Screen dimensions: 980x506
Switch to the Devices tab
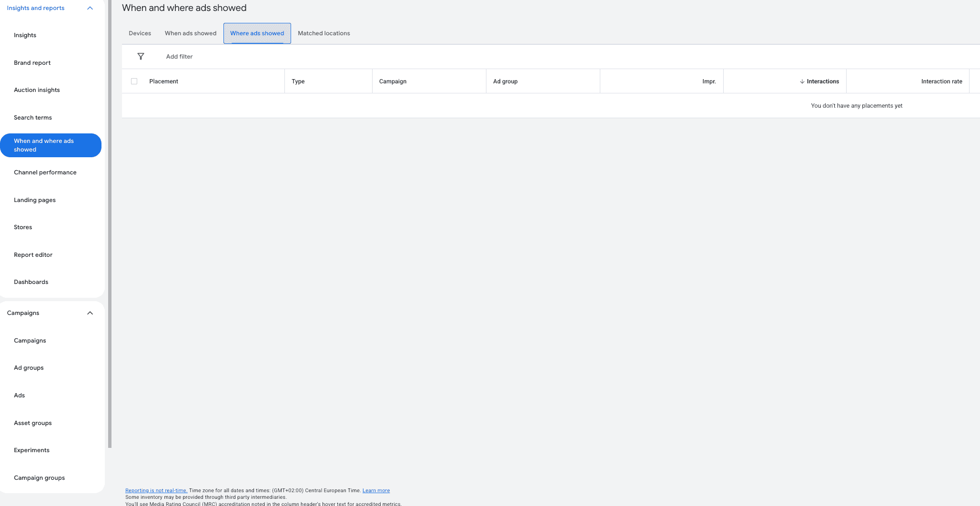[x=140, y=33]
